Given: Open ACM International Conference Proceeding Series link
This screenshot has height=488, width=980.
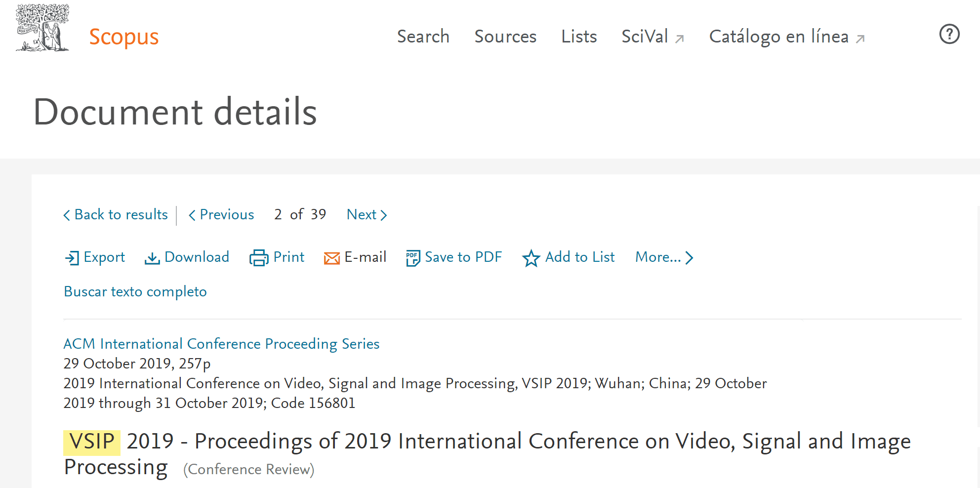Looking at the screenshot, I should [x=221, y=344].
